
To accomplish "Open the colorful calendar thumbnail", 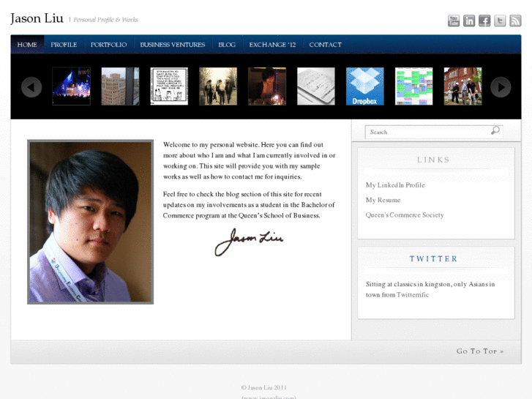I will click(x=414, y=86).
